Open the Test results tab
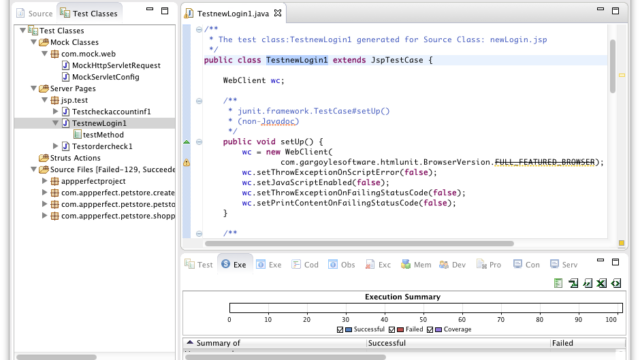 (199, 264)
